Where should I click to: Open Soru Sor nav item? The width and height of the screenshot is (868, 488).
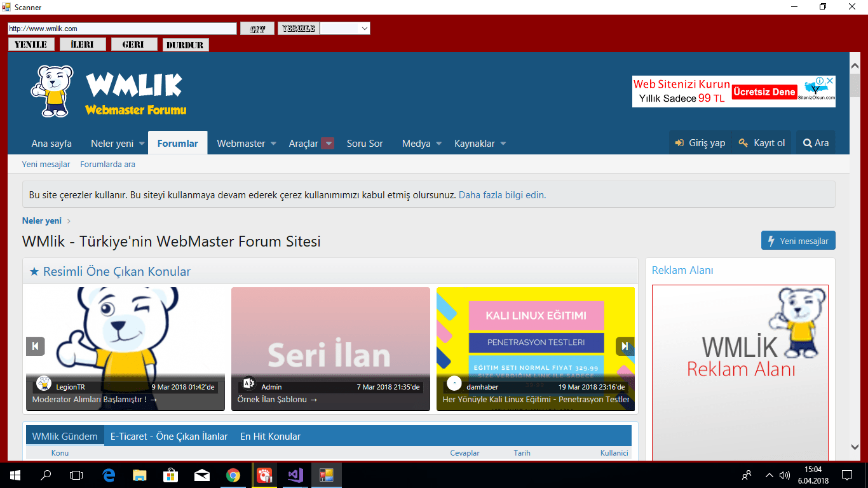(365, 144)
